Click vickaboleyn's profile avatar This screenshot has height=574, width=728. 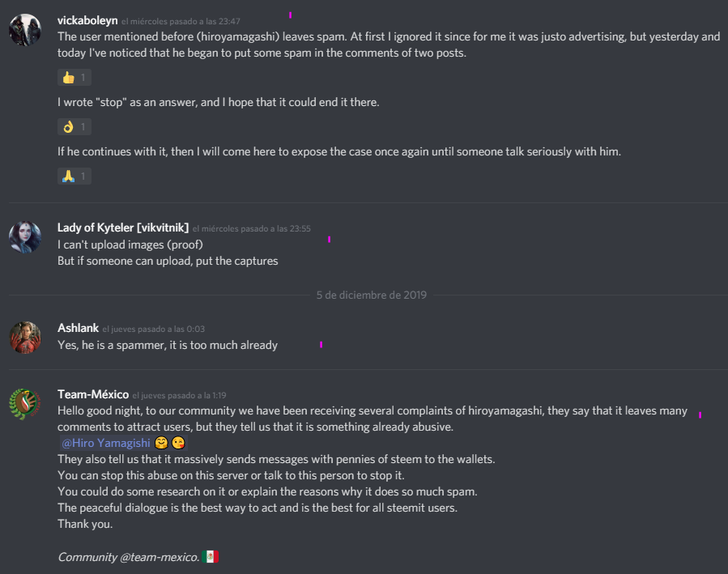click(25, 30)
